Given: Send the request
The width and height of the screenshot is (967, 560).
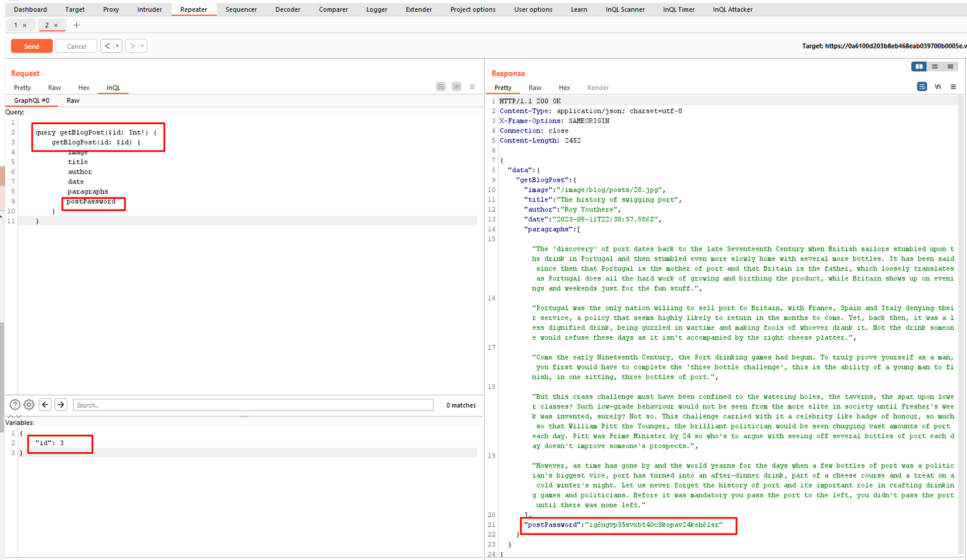Looking at the screenshot, I should click(32, 46).
